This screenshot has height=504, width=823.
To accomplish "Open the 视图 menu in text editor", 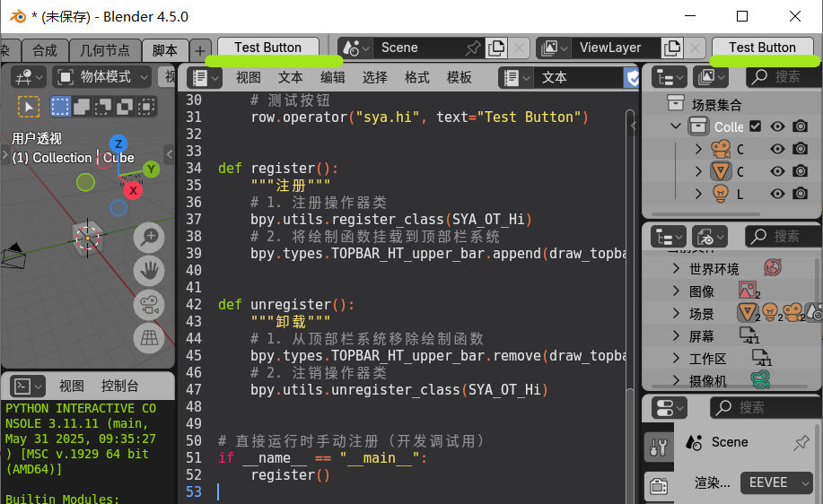I will click(249, 78).
